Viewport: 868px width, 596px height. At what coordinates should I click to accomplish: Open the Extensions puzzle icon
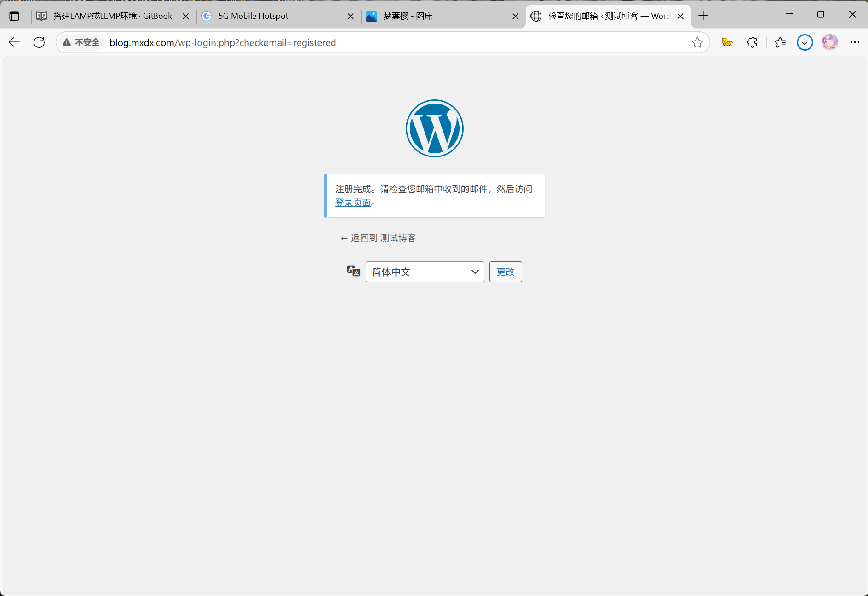pos(752,42)
